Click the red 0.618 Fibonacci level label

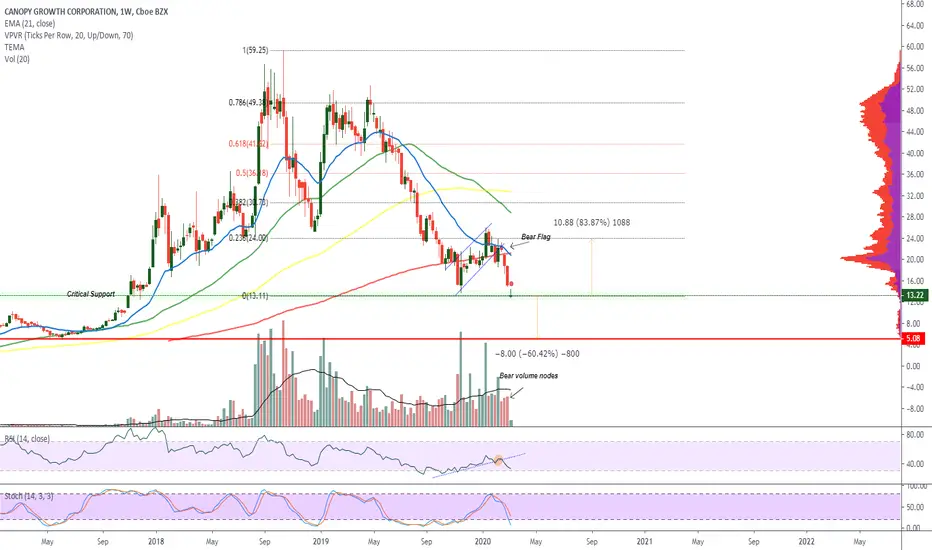[248, 144]
